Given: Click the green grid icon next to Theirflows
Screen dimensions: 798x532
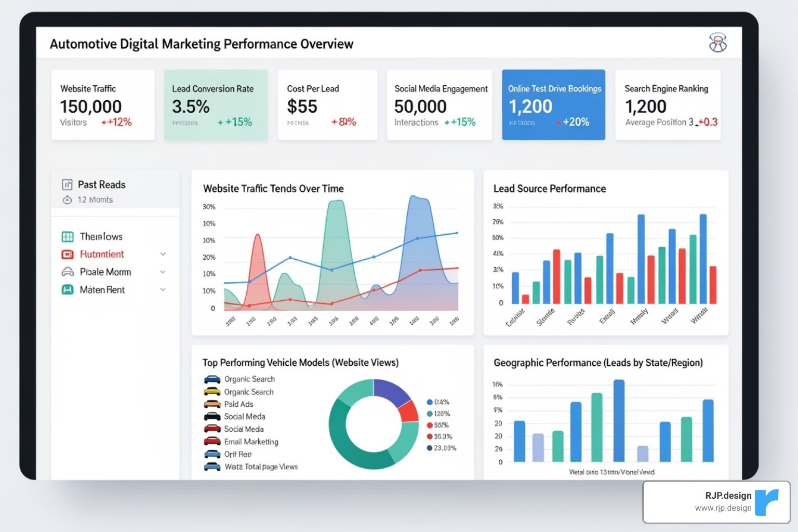Looking at the screenshot, I should coord(67,236).
